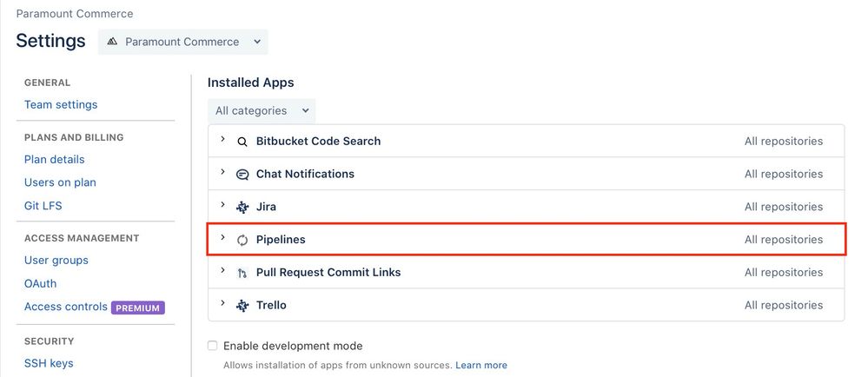Image resolution: width=868 pixels, height=377 pixels.
Task: Enable development mode checkbox
Action: pyautogui.click(x=213, y=346)
